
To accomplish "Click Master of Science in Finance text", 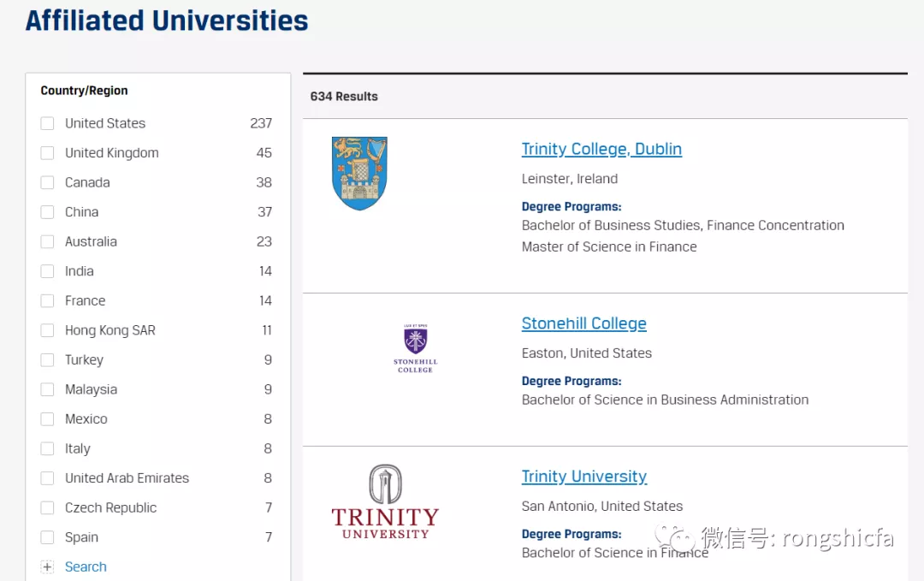I will pyautogui.click(x=609, y=247).
